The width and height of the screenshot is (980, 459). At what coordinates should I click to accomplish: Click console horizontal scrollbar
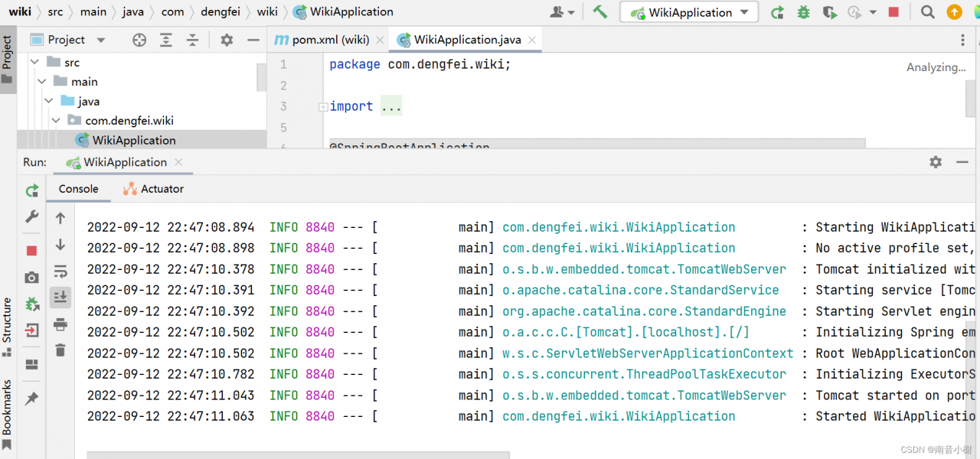click(x=298, y=455)
